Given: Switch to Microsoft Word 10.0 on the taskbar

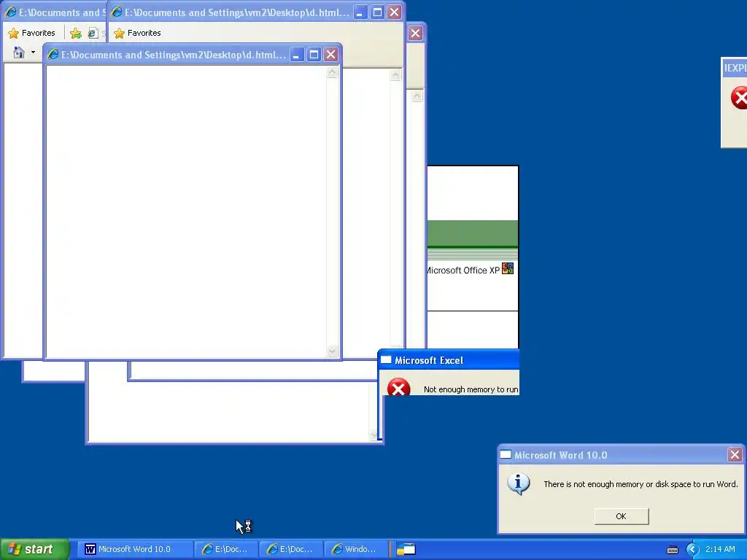Looking at the screenshot, I should click(135, 549).
